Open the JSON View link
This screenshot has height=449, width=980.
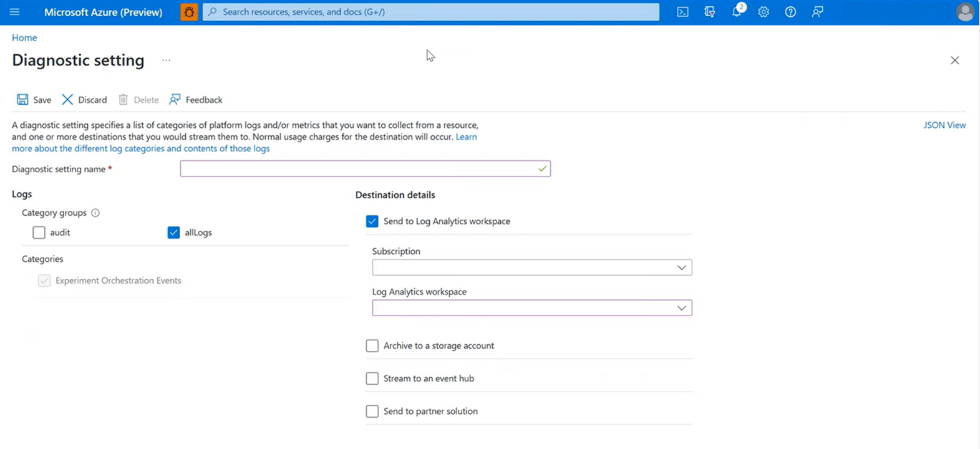pos(944,125)
